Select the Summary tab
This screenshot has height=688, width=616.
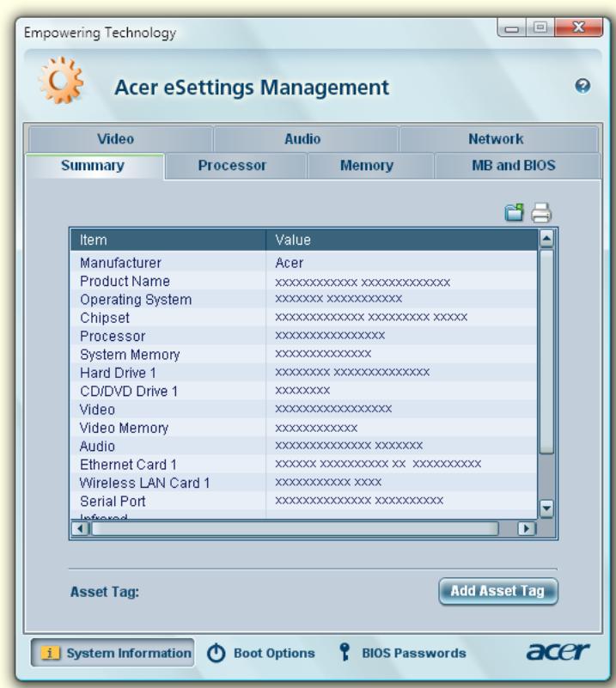point(93,166)
